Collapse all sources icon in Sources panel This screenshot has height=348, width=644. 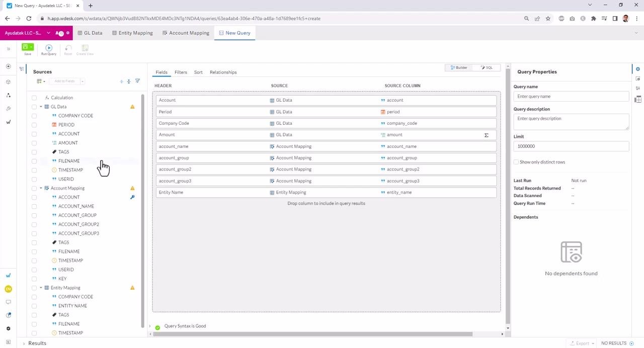(x=129, y=81)
